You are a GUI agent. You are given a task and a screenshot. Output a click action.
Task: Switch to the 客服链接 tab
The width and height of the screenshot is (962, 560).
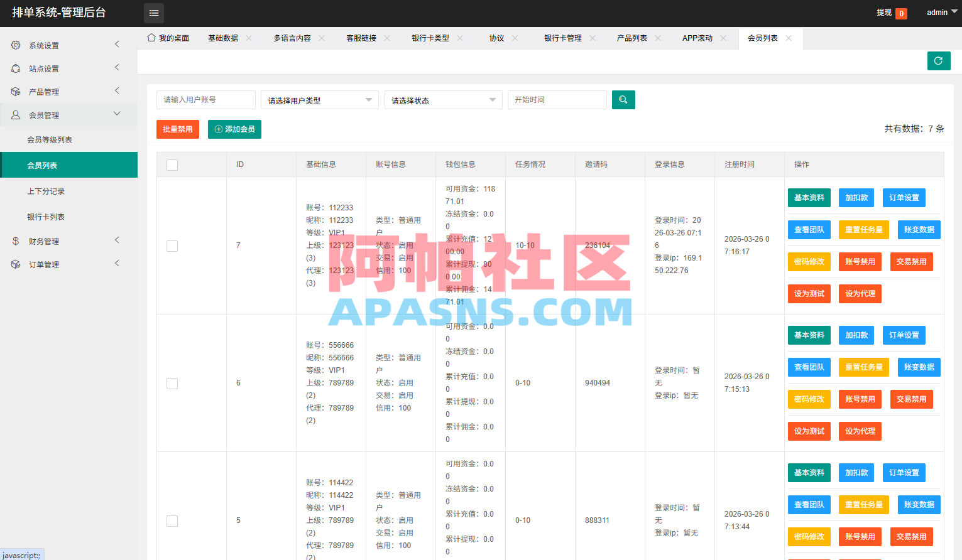(x=361, y=38)
